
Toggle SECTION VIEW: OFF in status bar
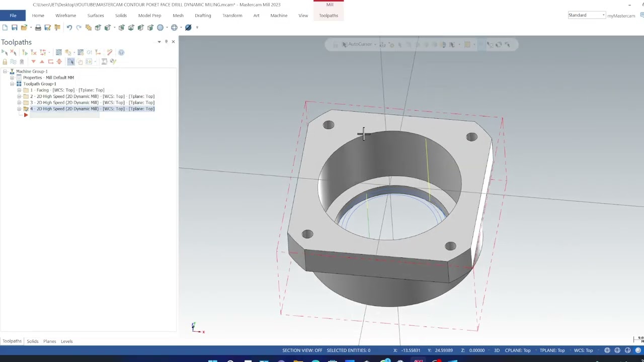click(302, 350)
